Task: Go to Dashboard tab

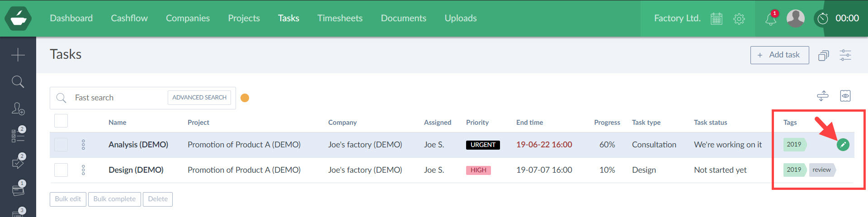Action: [x=71, y=18]
